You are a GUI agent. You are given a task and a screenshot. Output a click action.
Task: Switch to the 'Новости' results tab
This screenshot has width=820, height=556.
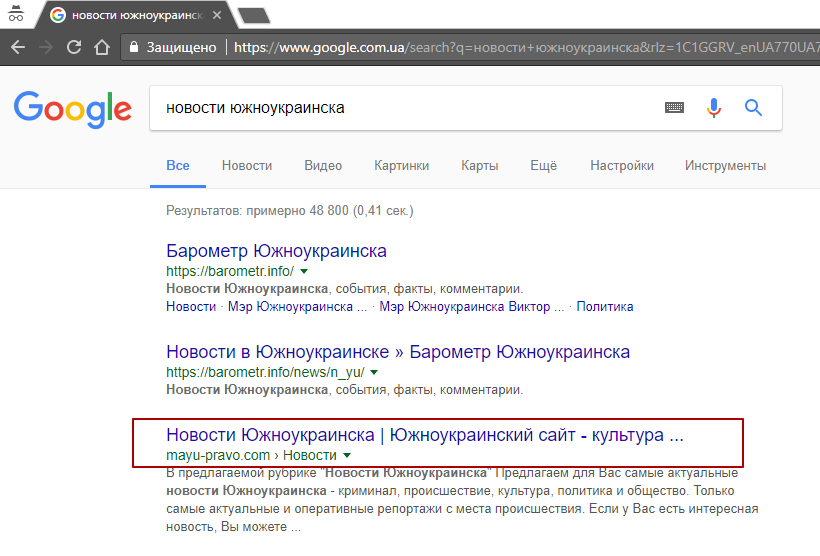click(247, 166)
